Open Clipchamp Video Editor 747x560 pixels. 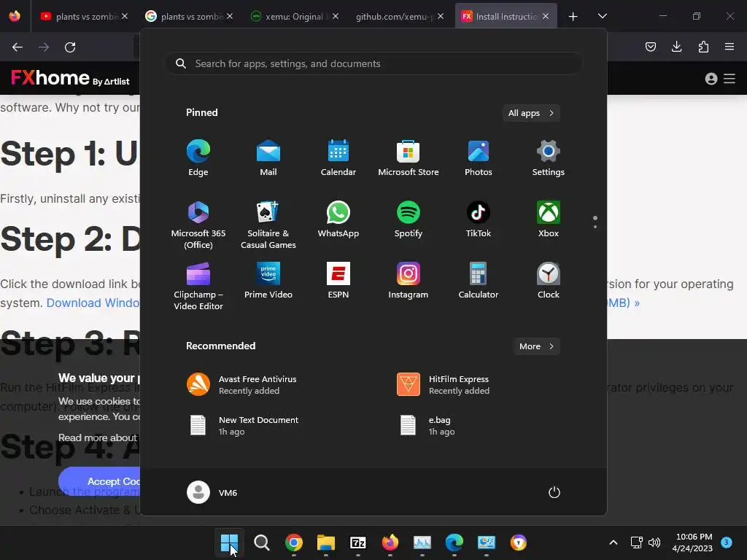click(x=198, y=286)
